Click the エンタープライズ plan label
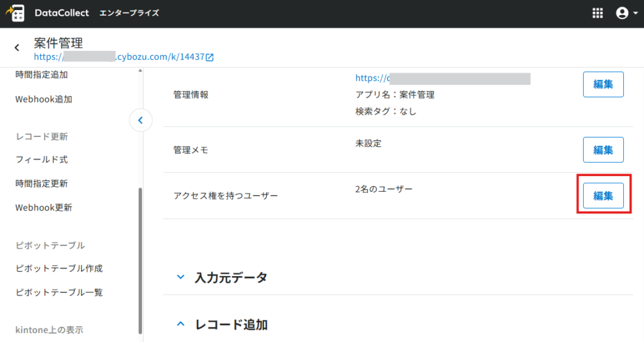Image resolution: width=644 pixels, height=342 pixels. (129, 13)
